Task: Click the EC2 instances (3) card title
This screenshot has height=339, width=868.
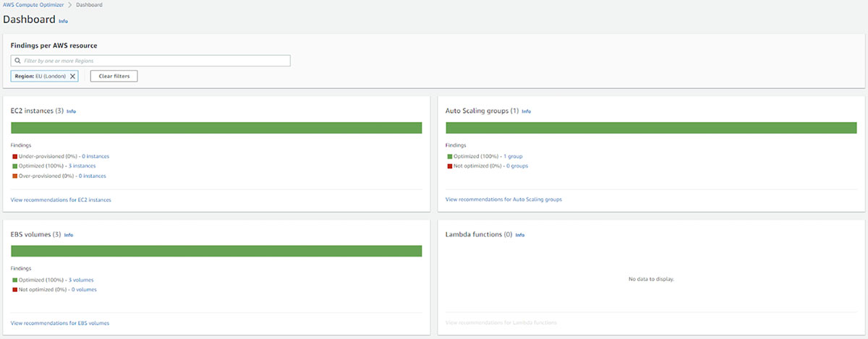Action: [38, 111]
